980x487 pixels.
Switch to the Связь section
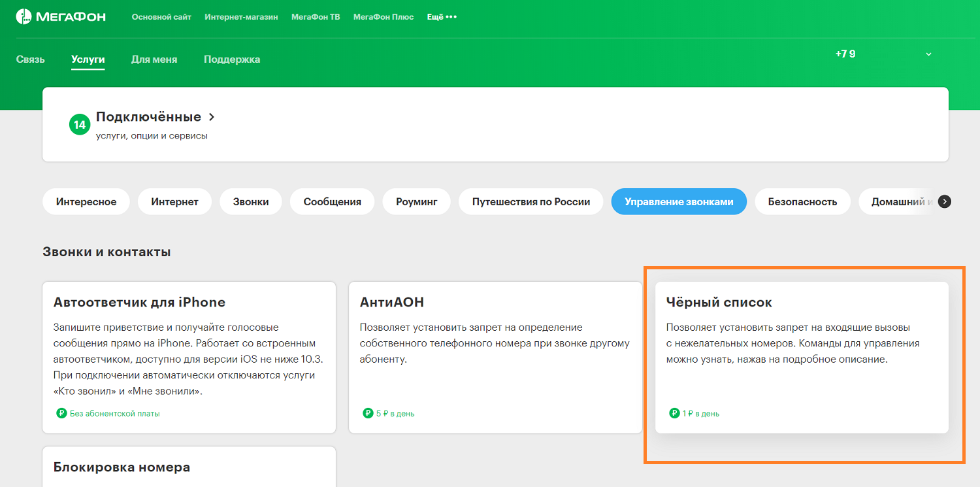(x=31, y=59)
